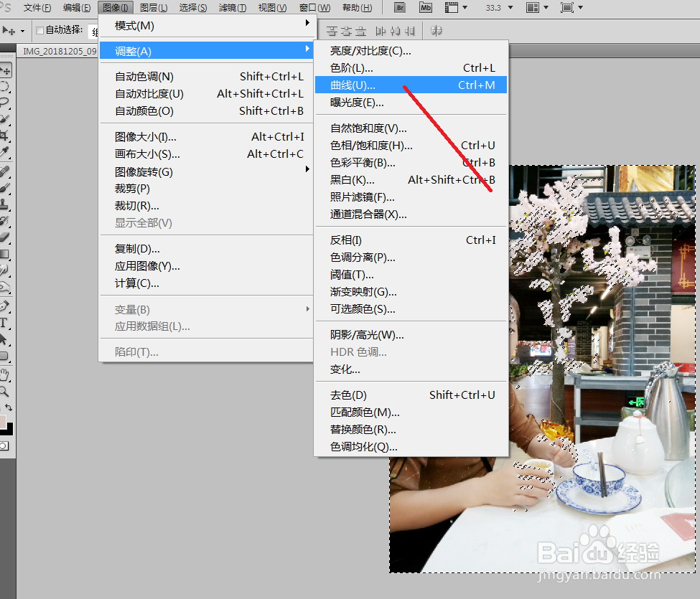Expand the 图像旋转 submenu arrow
This screenshot has height=599, width=700.
307,171
